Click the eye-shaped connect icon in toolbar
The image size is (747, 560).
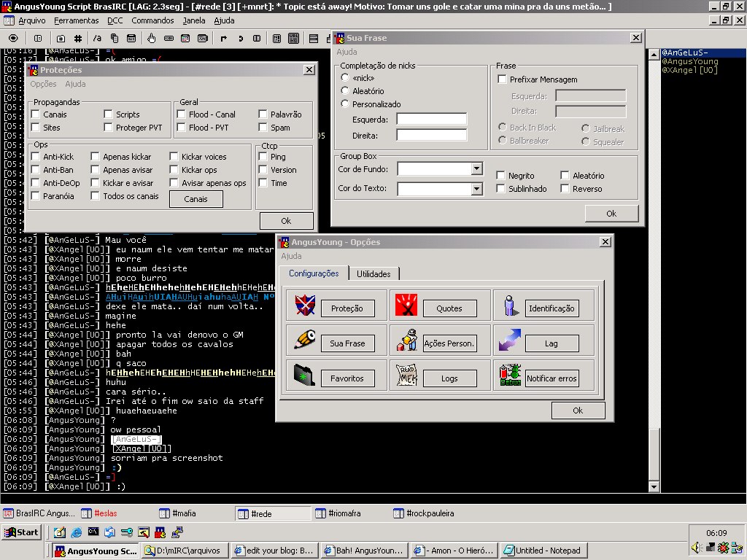click(x=13, y=38)
